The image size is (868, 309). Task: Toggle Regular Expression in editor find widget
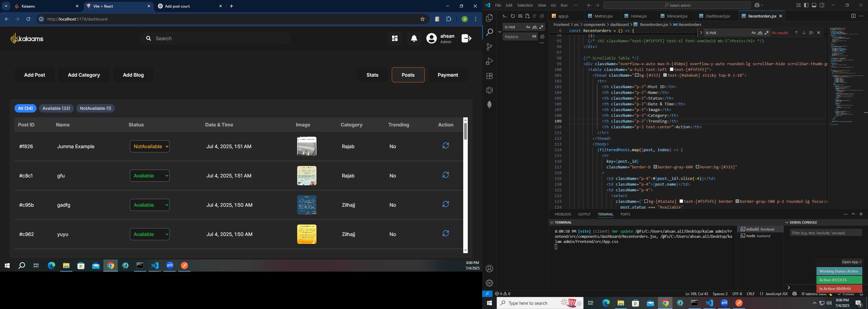(767, 33)
